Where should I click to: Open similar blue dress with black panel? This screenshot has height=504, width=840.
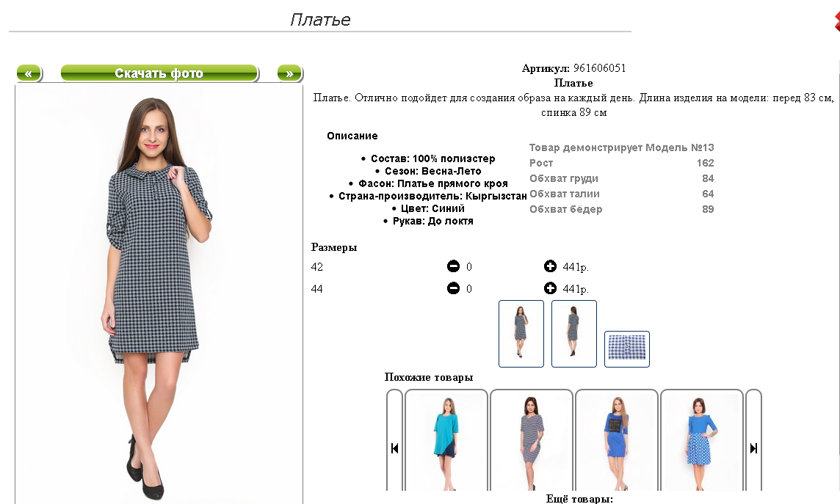617,440
